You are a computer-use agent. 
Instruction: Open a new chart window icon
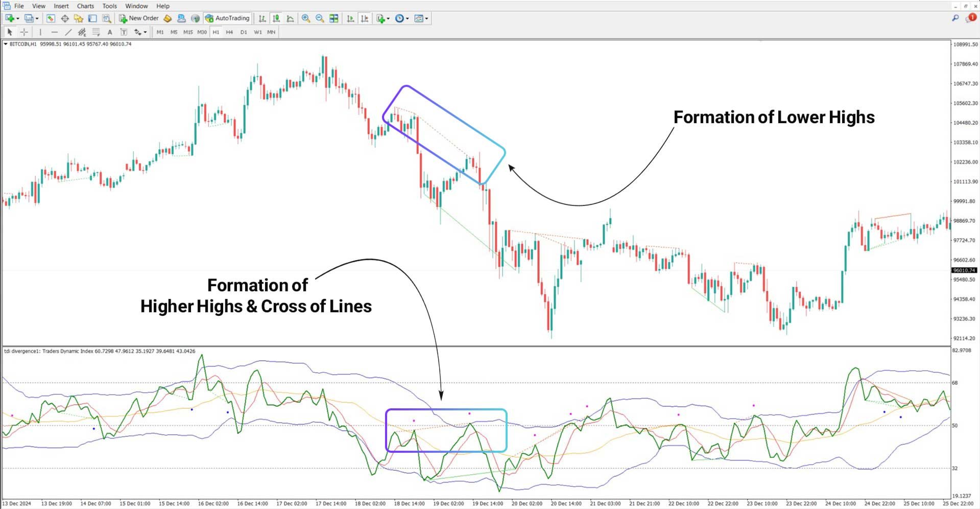tap(10, 18)
